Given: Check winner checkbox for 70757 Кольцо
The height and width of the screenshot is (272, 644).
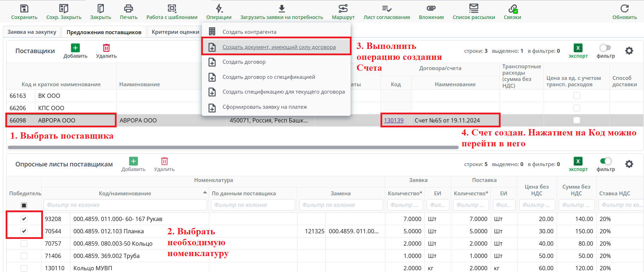Looking at the screenshot, I should 24,243.
